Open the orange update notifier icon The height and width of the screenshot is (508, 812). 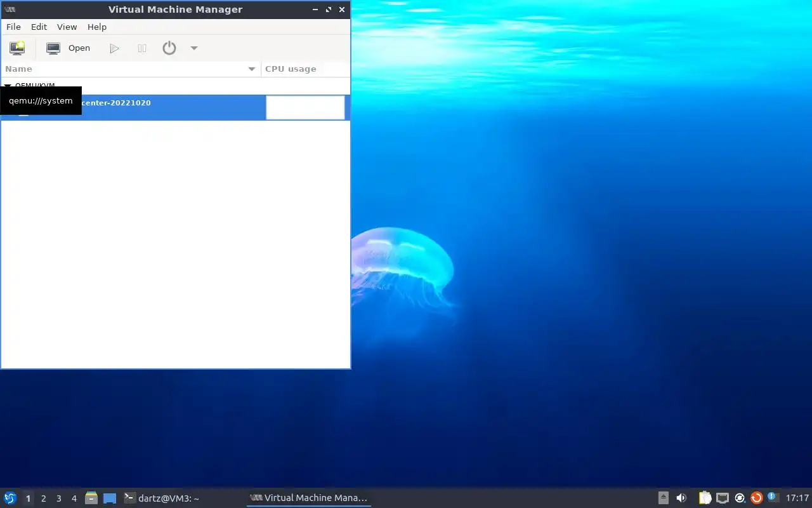pos(756,498)
